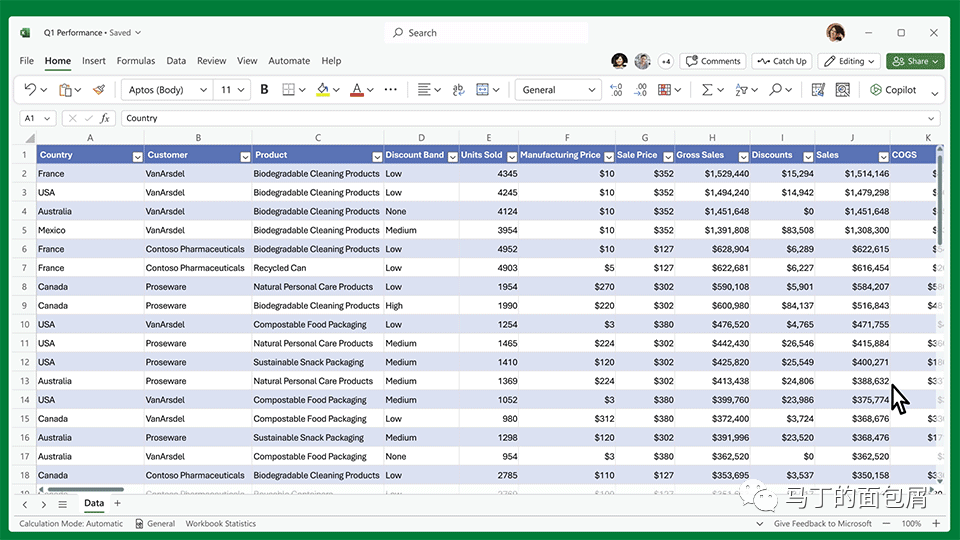Open the font size dropdown

coord(241,90)
